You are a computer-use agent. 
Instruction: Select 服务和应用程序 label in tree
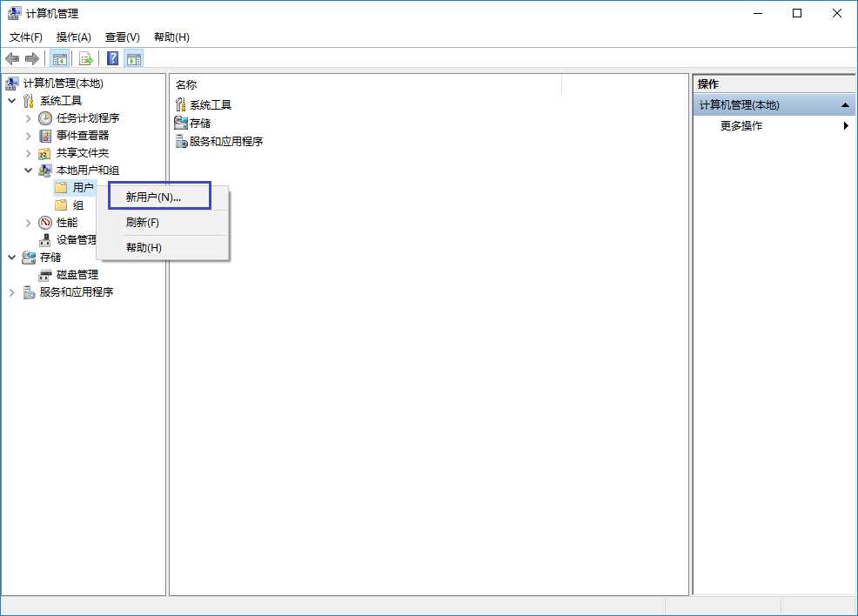[x=76, y=292]
